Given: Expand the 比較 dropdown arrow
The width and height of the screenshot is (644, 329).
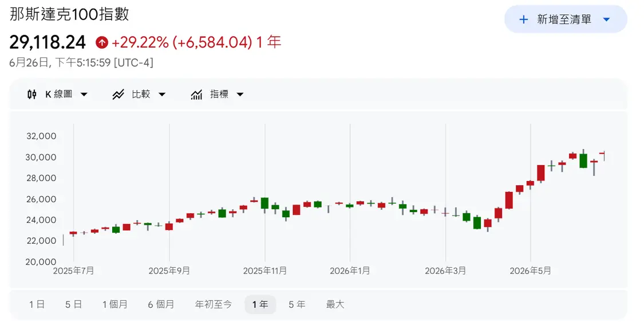Looking at the screenshot, I should 162,95.
